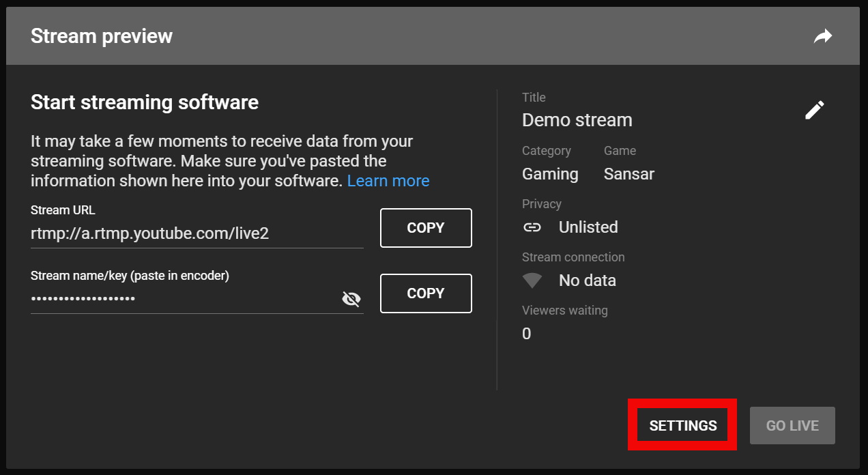Click the Unlisted privacy label
868x475 pixels.
(588, 227)
